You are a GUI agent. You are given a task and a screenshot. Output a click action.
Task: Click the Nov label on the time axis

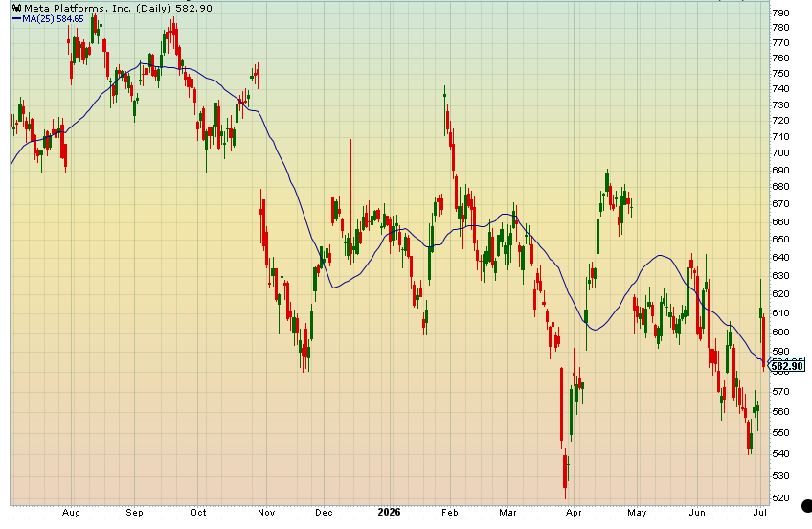coord(266,513)
